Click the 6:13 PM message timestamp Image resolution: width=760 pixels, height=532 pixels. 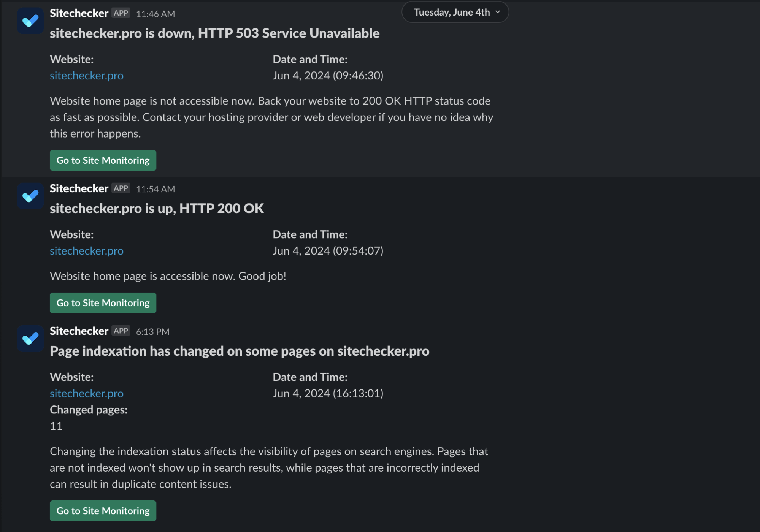tap(153, 332)
